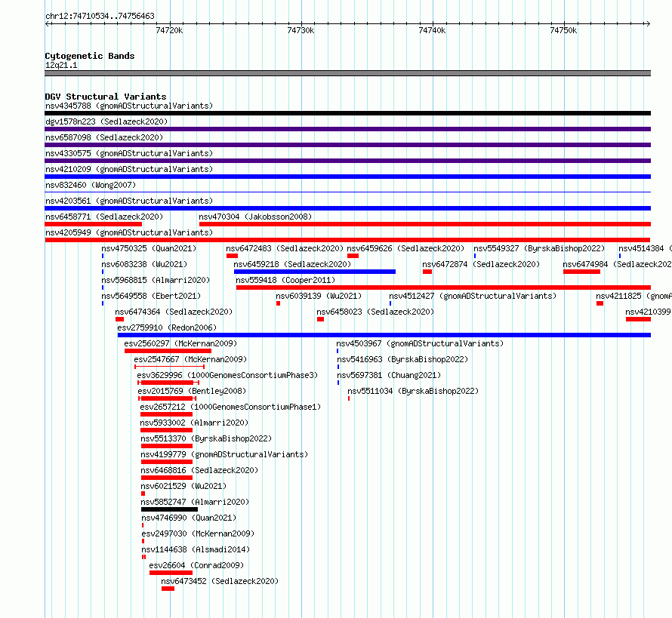Click esv2759910 (Redon2006) label

point(167,327)
